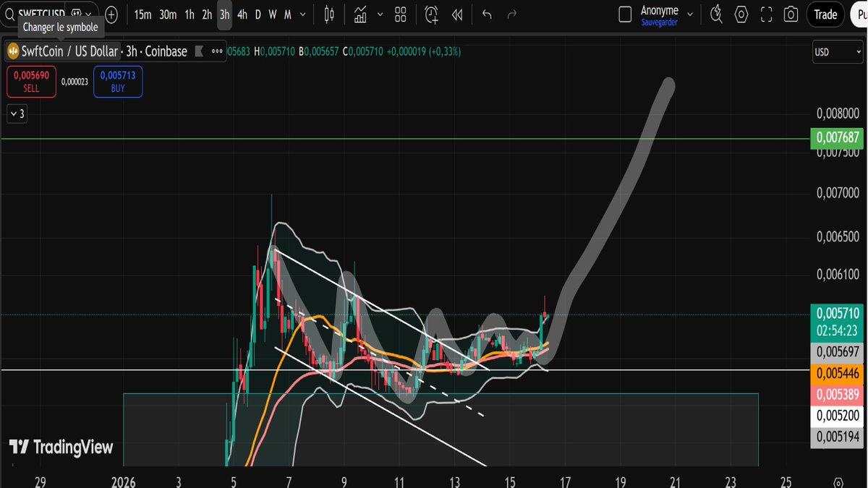Click the 0,008000 price scale value

coord(838,114)
